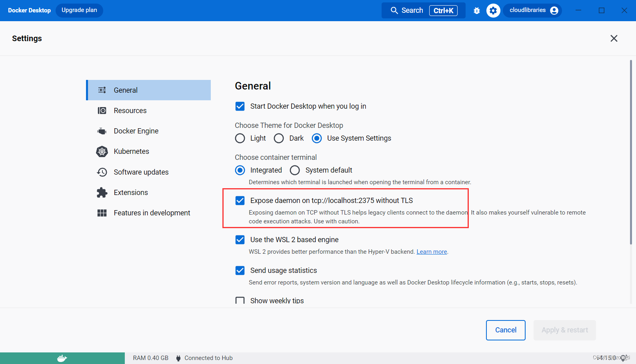Select the Use System Settings theme option
Viewport: 636px width, 364px height.
coord(317,138)
